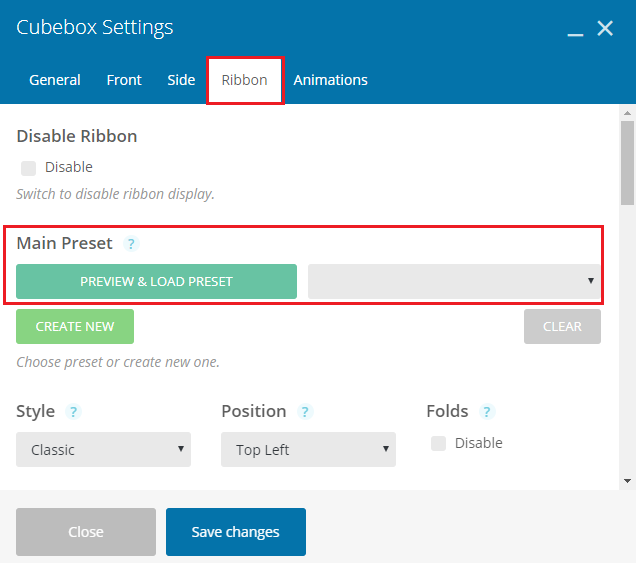Close settings with the X icon
The width and height of the screenshot is (636, 563).
tap(605, 28)
